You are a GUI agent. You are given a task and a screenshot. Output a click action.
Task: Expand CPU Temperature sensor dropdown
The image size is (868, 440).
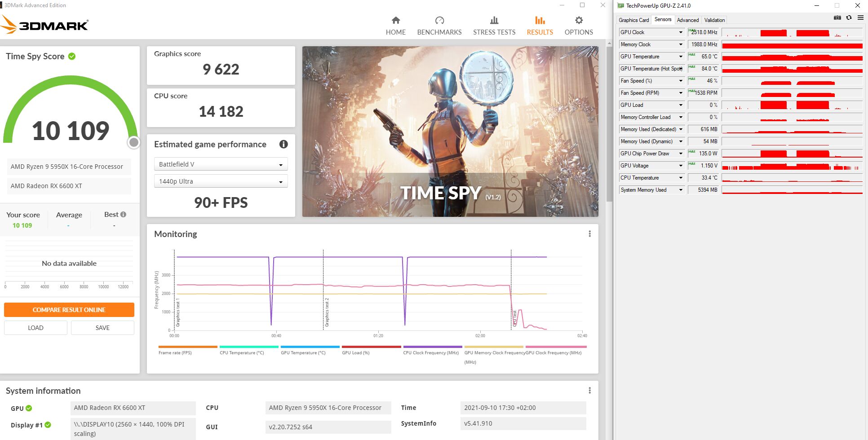click(x=681, y=178)
